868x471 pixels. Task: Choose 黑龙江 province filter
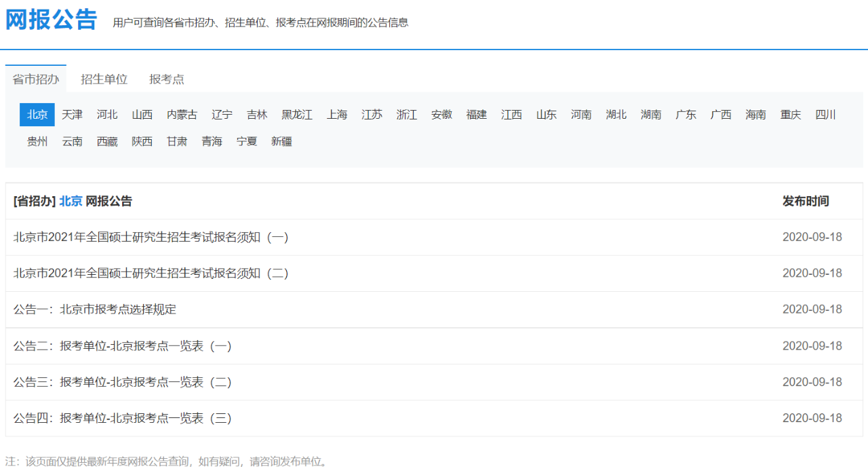[297, 115]
